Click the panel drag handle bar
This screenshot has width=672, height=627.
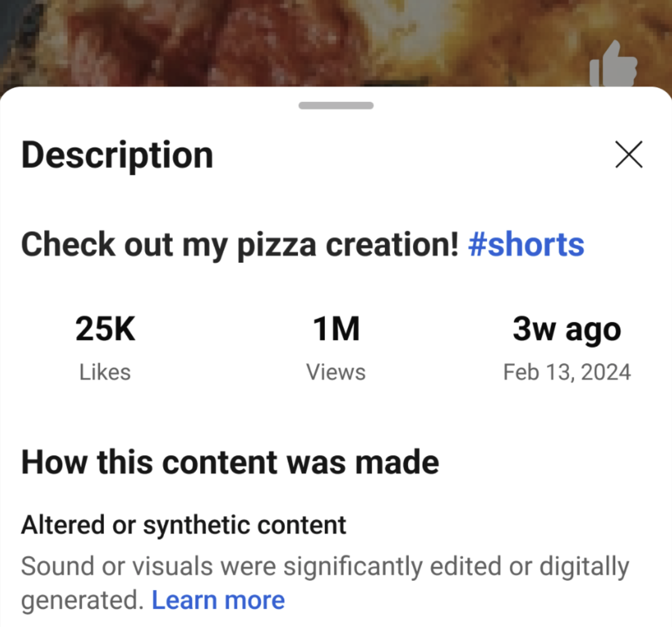(336, 105)
